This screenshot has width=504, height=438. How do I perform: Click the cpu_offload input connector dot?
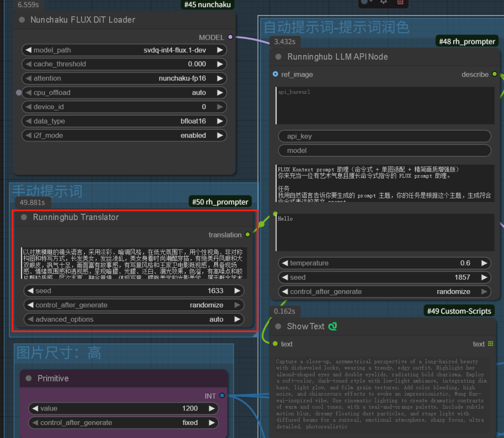pyautogui.click(x=19, y=92)
